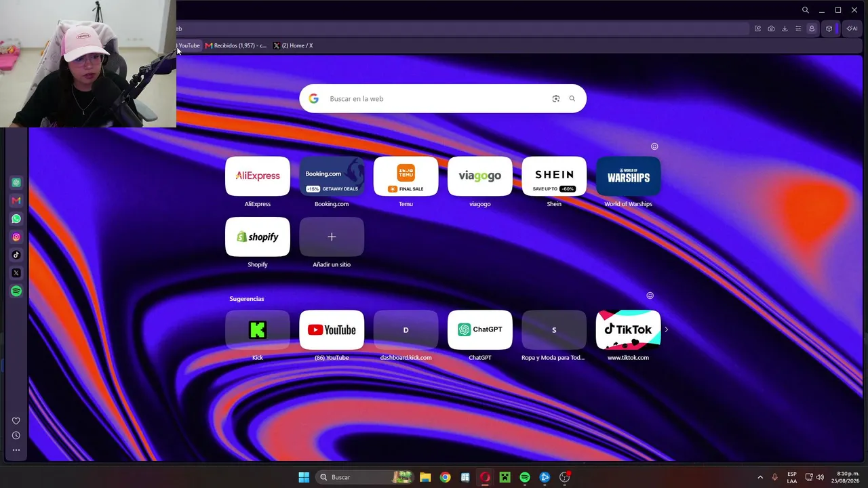Click the browser address bar
868x488 pixels.
[461, 28]
